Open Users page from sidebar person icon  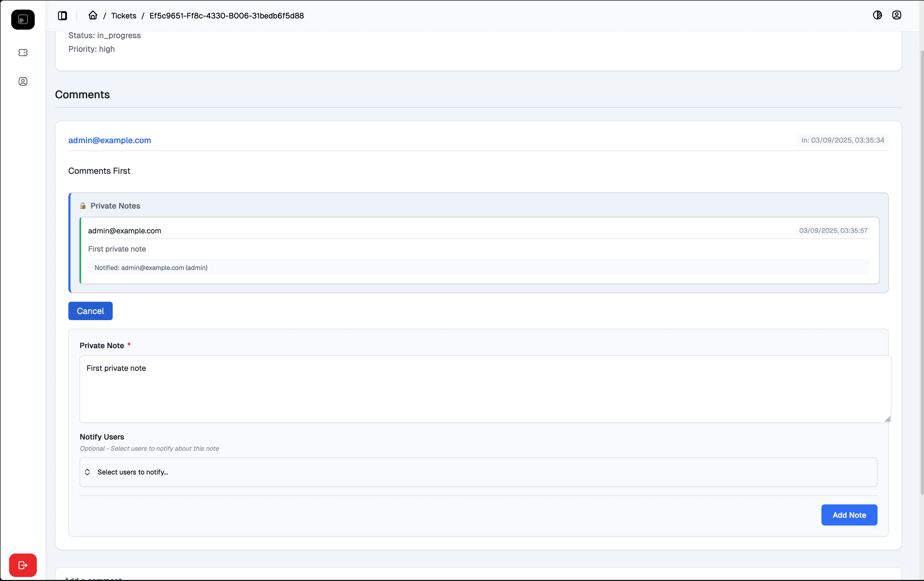pos(23,81)
